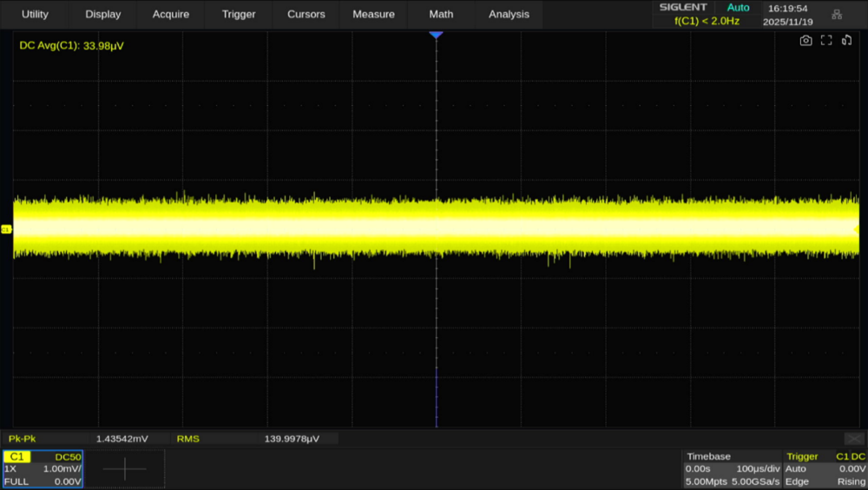Open the LAN network status icon
This screenshot has height=490, width=868.
tap(837, 14)
